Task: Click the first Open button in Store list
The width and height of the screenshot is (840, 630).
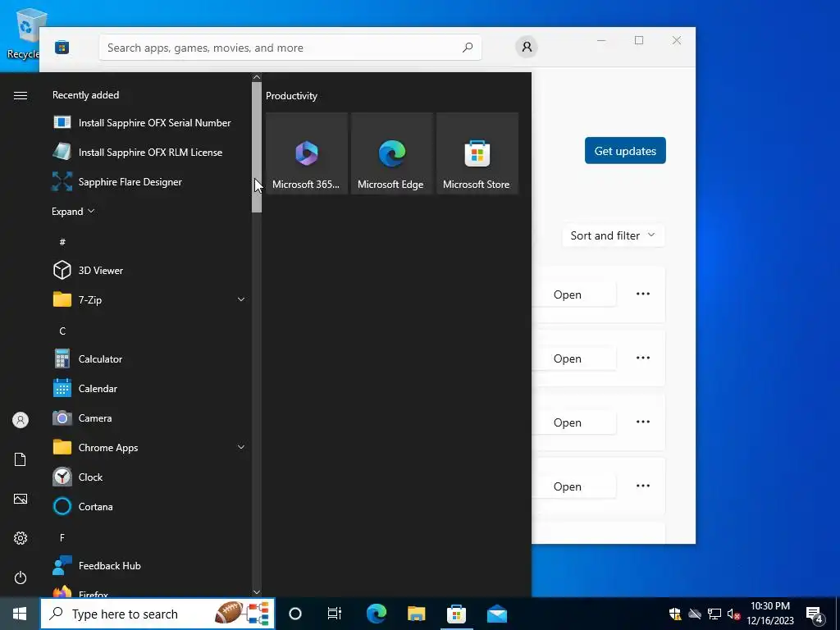Action: (573, 294)
